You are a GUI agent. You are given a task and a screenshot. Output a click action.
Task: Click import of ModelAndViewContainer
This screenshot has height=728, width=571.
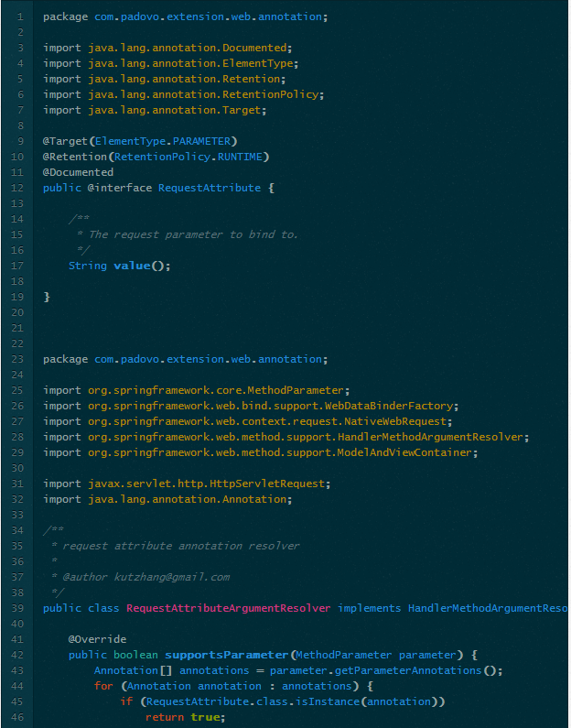[x=260, y=452]
